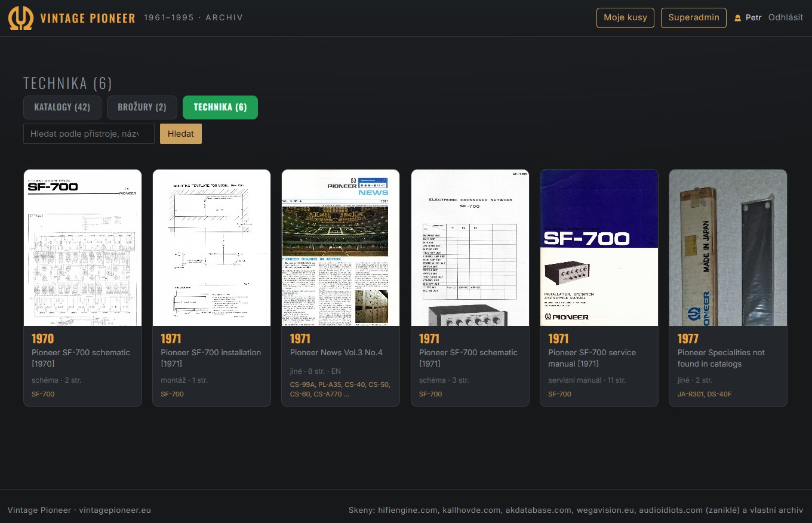Click the SF-700 tag on the service manual card

click(559, 394)
